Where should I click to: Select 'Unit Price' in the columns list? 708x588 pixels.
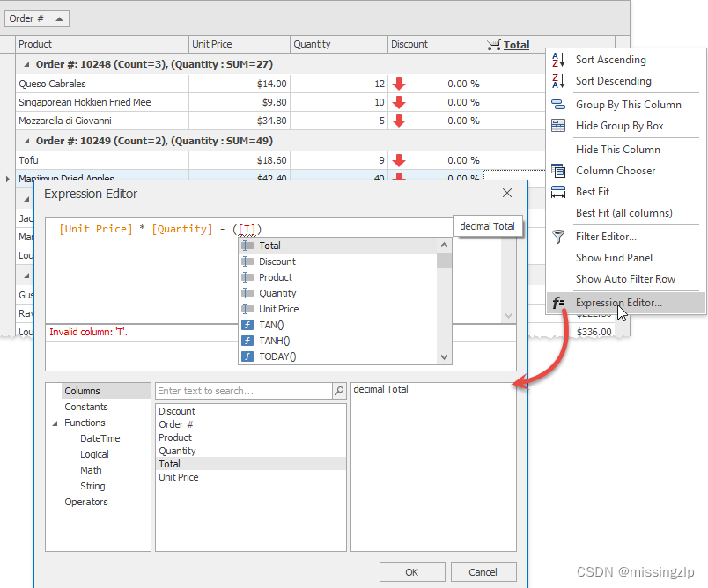[251, 477]
